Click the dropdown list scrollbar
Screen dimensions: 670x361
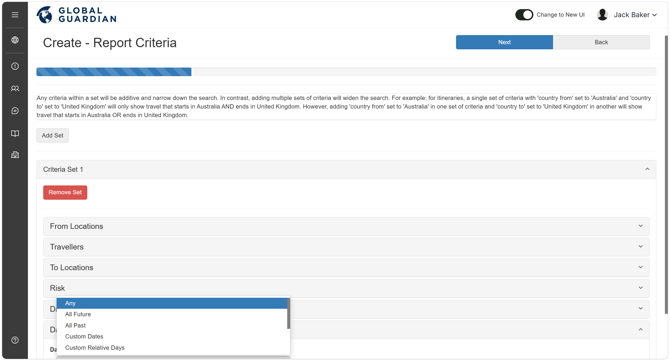288,314
